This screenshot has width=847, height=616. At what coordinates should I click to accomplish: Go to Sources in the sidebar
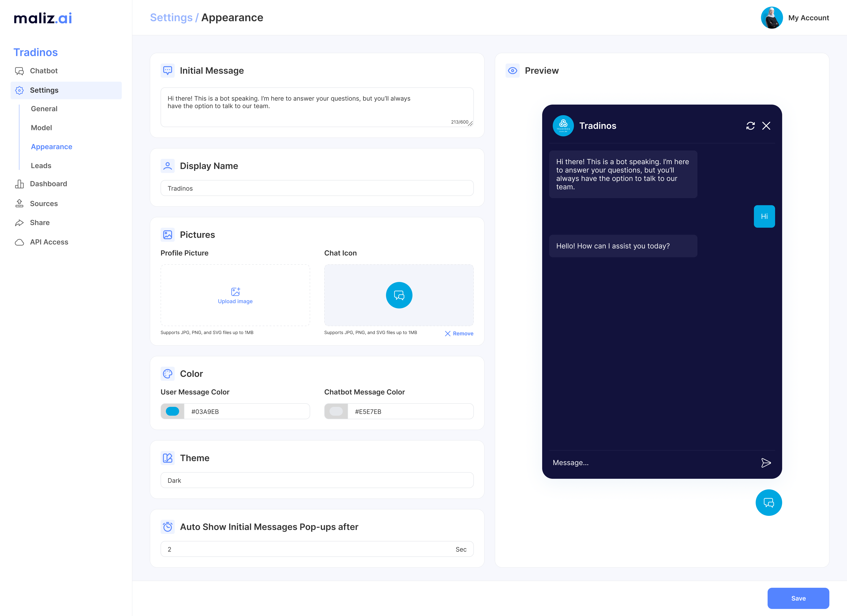[x=44, y=204]
